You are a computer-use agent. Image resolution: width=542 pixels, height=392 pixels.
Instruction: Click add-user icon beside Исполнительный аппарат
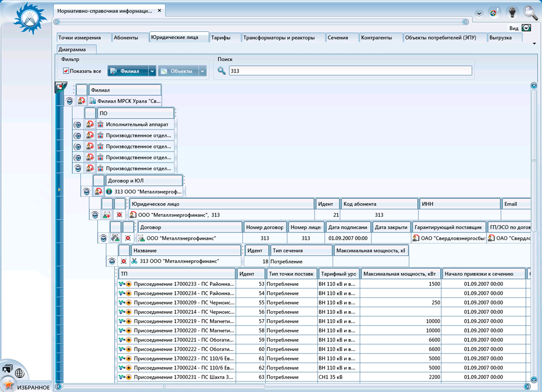90,124
